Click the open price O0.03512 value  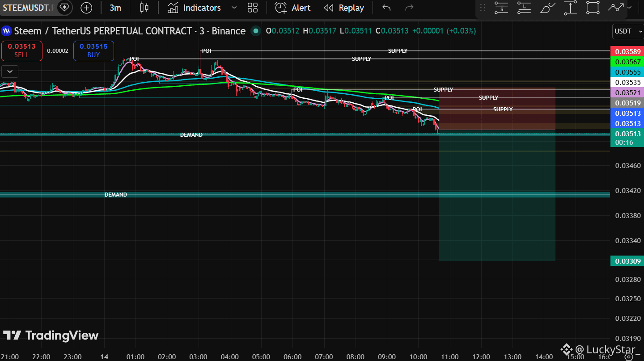click(x=283, y=31)
